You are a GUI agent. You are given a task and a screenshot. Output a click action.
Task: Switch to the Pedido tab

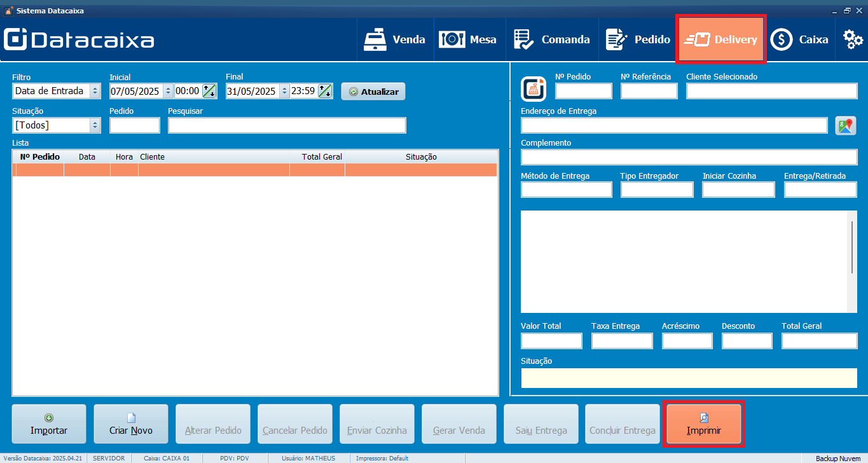[638, 39]
